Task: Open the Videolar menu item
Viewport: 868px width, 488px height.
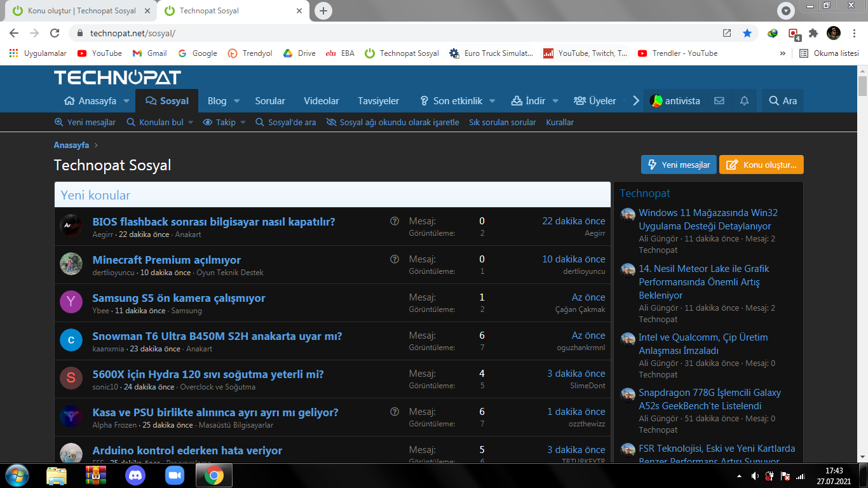Action: click(322, 101)
